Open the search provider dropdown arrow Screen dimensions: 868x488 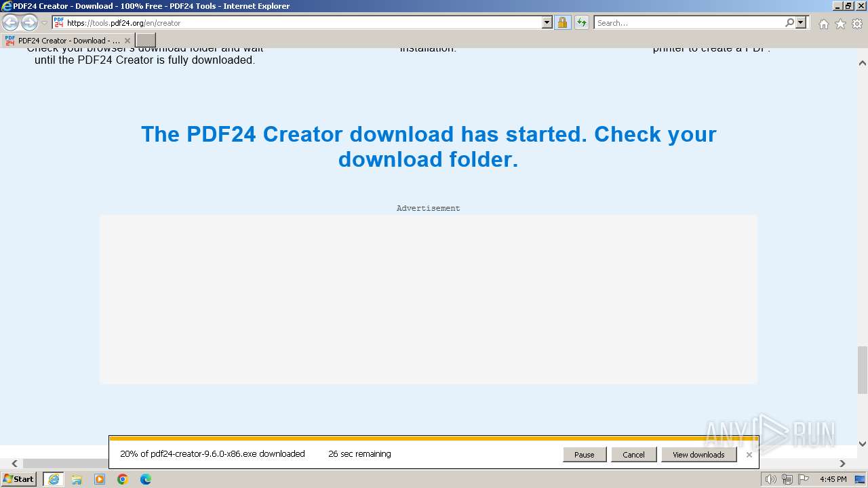coord(801,22)
